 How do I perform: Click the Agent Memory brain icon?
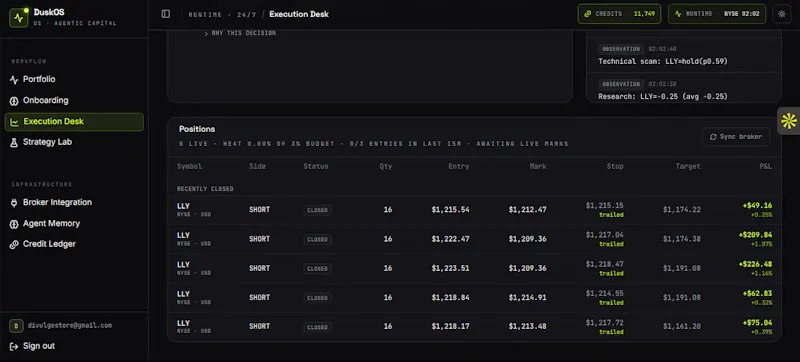(14, 224)
